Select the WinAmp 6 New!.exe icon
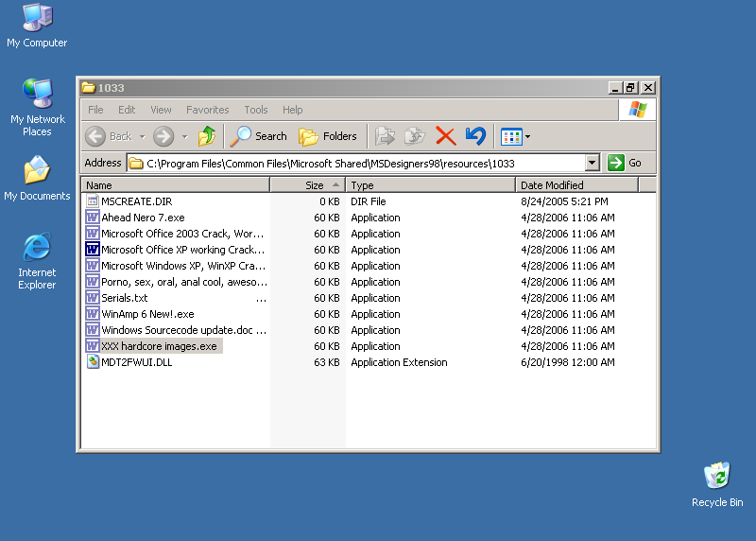756x541 pixels. [93, 314]
